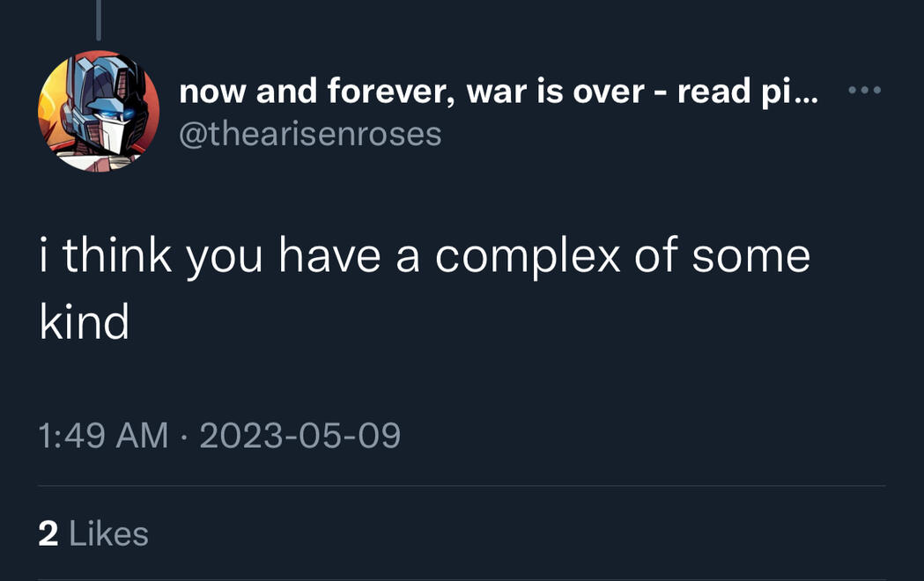Screen dimensions: 924x581
Task: Open the "now and forever, war is over" profile name
Action: tap(498, 91)
